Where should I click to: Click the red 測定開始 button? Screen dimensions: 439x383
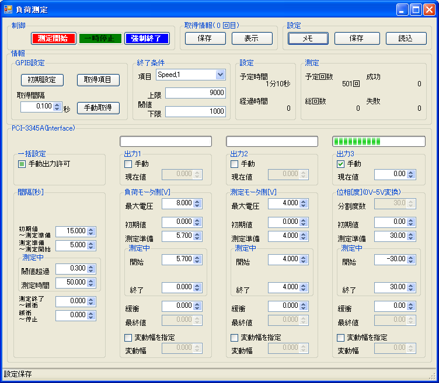coord(53,38)
